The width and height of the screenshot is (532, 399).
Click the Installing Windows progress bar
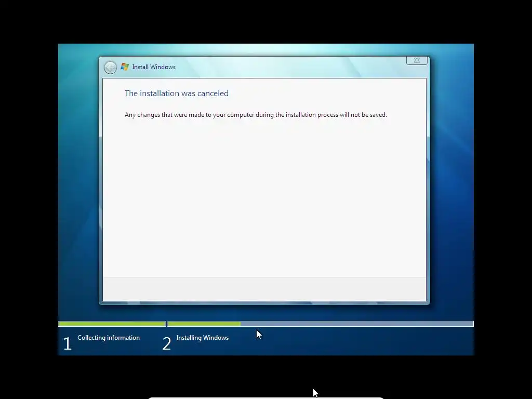pos(321,324)
